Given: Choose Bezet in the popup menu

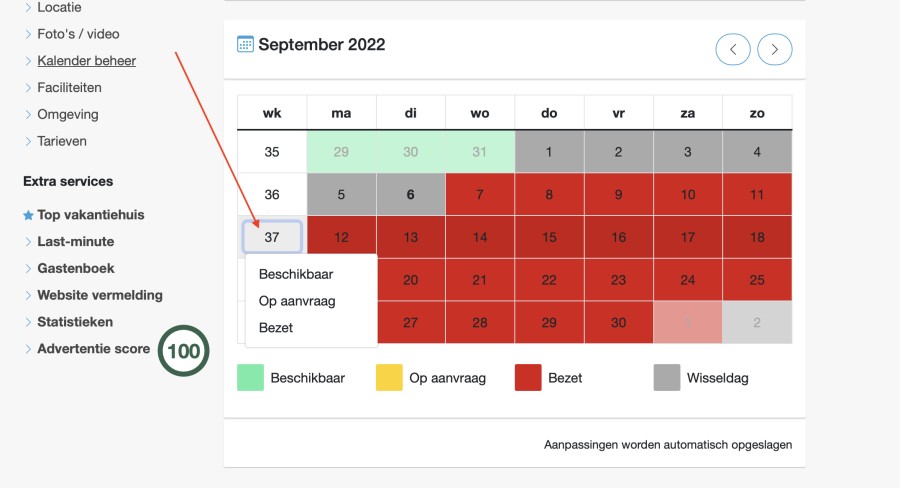Looking at the screenshot, I should [276, 328].
